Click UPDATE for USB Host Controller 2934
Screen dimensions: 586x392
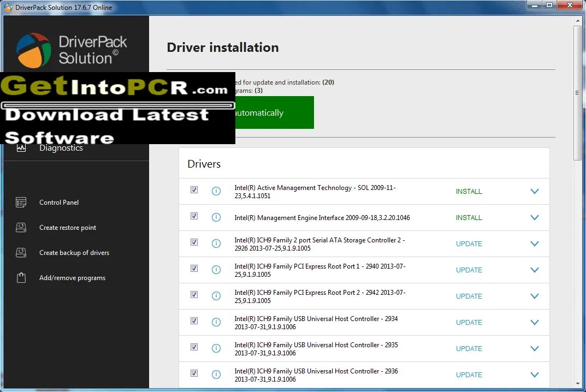pos(469,322)
